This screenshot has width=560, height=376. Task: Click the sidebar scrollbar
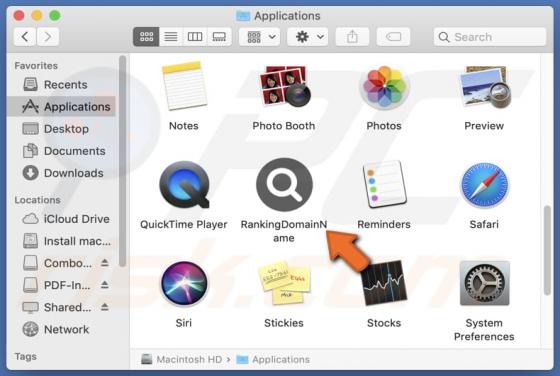(122, 161)
